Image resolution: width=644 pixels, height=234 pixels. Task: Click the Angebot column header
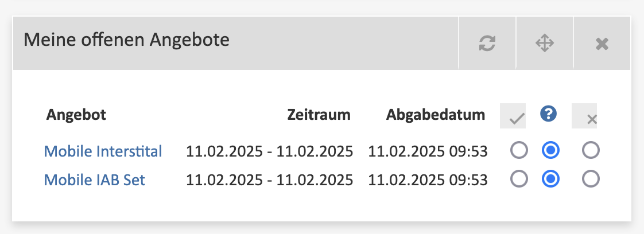[x=76, y=115]
